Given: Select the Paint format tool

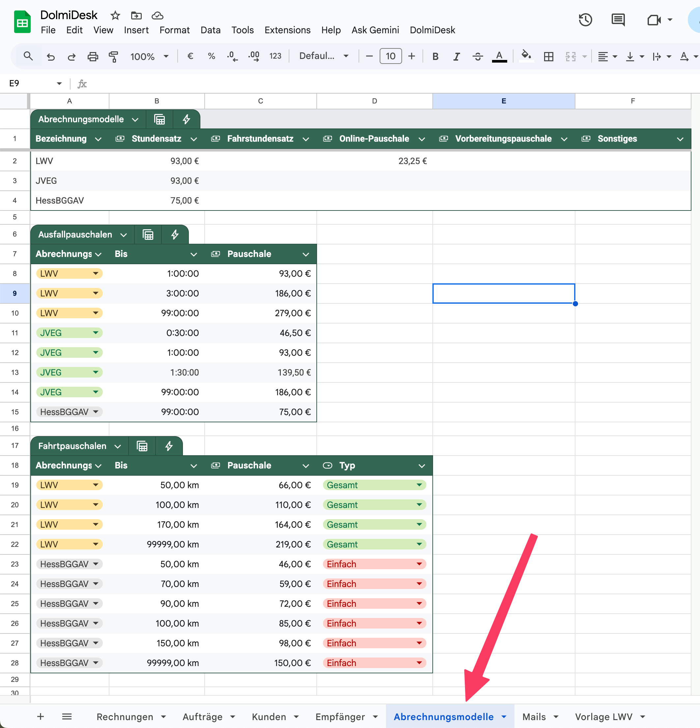Looking at the screenshot, I should click(113, 56).
